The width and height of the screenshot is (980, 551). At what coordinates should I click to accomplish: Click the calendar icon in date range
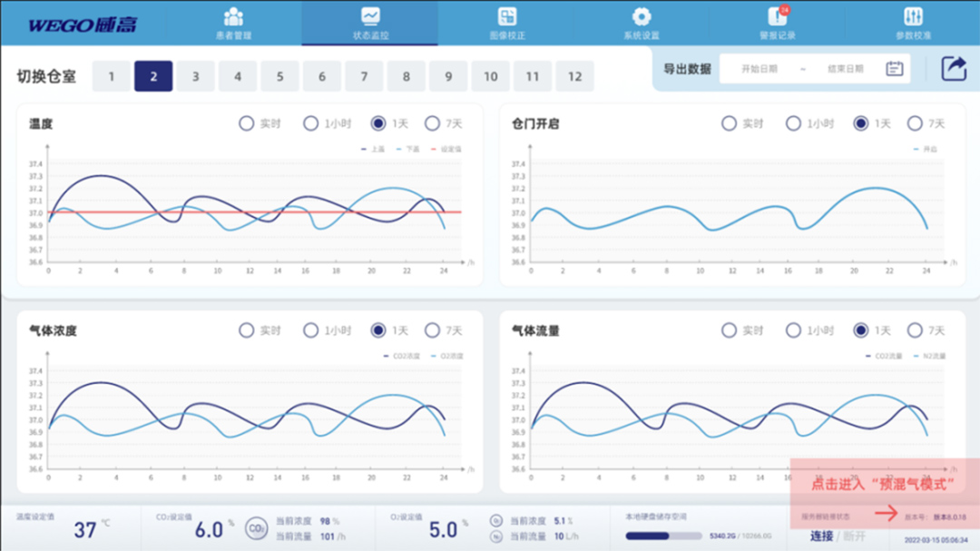(895, 69)
